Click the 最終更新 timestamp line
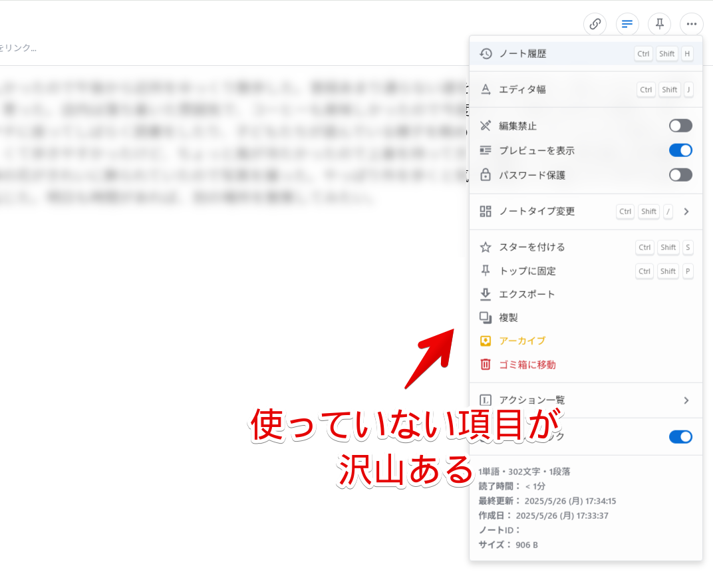The height and width of the screenshot is (588, 713). pyautogui.click(x=547, y=501)
